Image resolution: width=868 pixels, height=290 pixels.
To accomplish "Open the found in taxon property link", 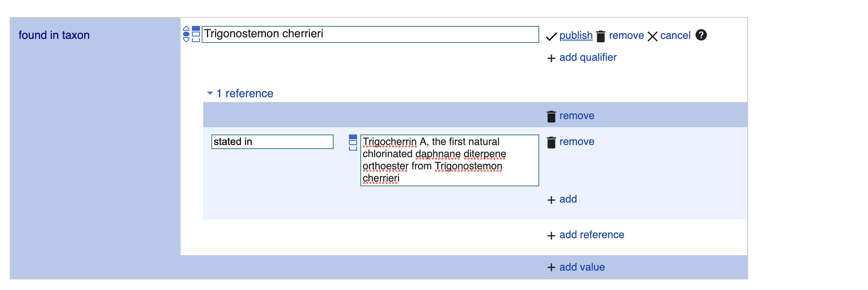I will click(54, 35).
